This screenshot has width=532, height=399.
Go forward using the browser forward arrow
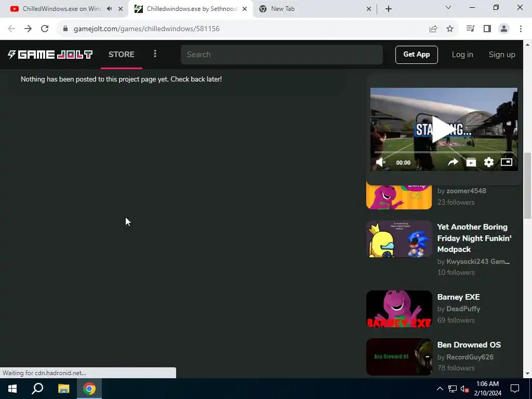pyautogui.click(x=28, y=29)
